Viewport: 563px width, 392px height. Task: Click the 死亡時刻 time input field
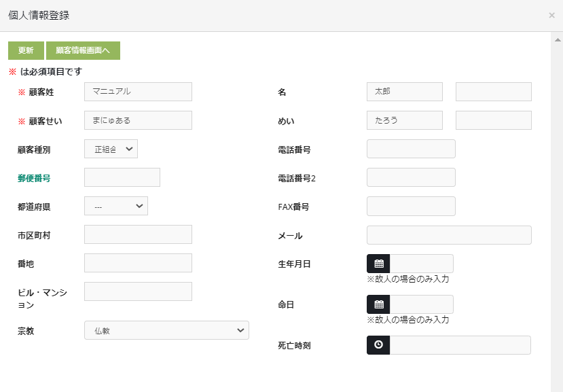[x=460, y=345]
